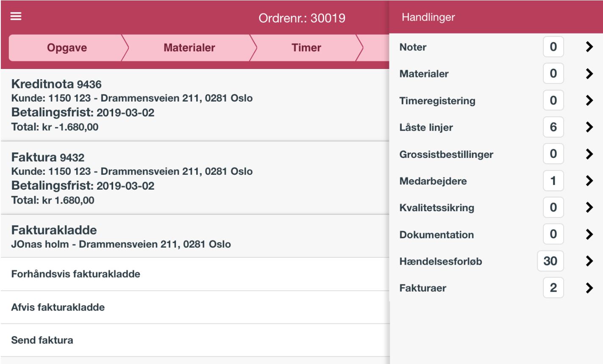Expand the Noter chevron arrow
603x364 pixels.
coord(589,47)
